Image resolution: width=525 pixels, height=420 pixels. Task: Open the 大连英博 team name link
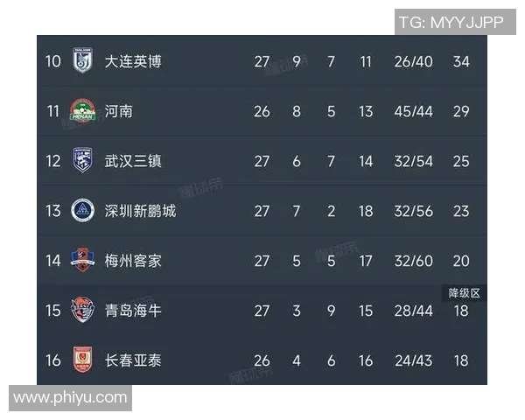tap(133, 61)
